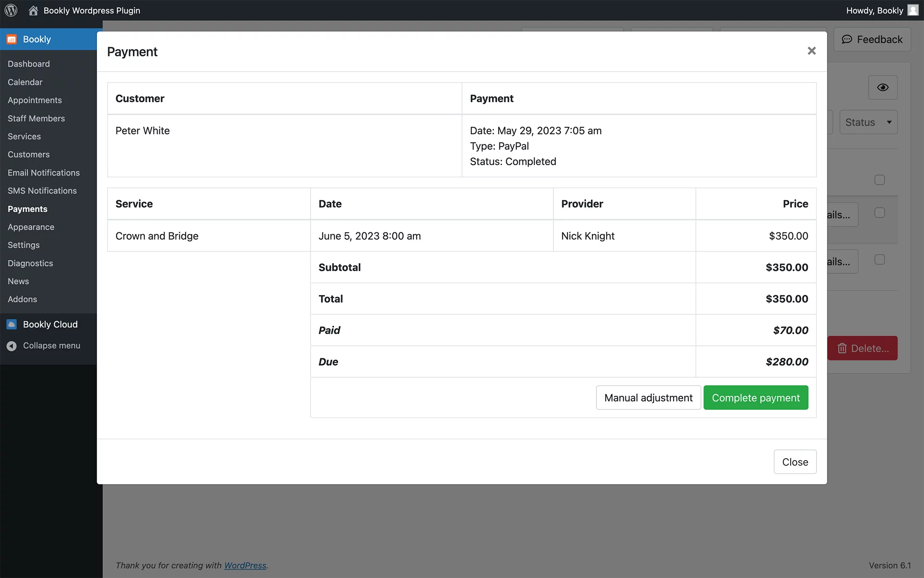The width and height of the screenshot is (924, 578).
Task: Open Bookly Cloud menu
Action: (x=48, y=325)
